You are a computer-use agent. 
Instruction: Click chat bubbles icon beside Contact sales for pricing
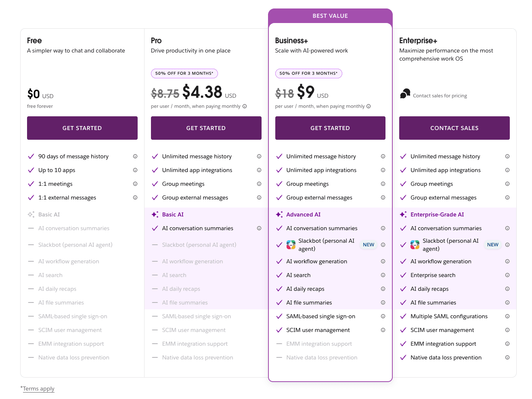click(x=405, y=94)
